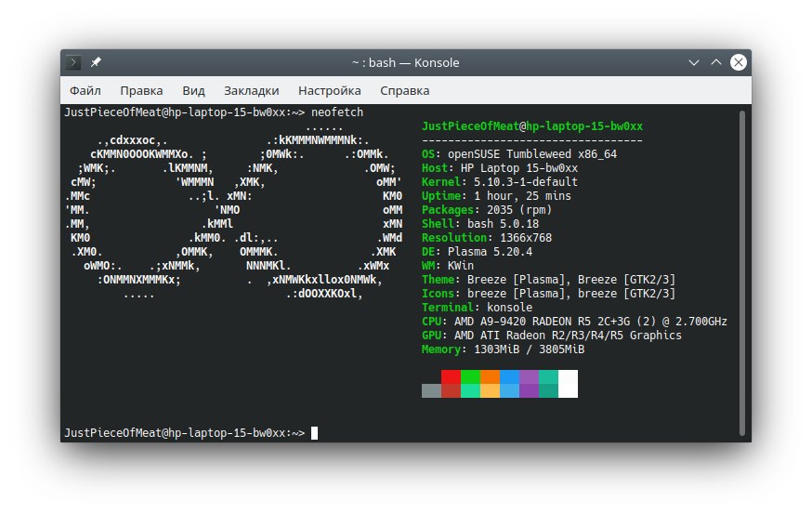812x514 pixels.
Task: Expand the Закладки menu
Action: pos(251,91)
